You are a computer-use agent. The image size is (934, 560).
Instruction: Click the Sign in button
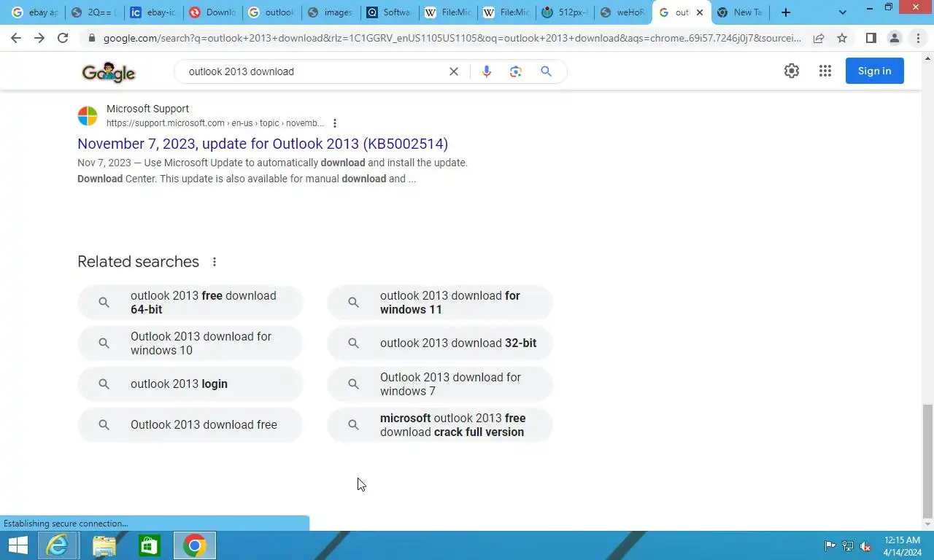874,71
